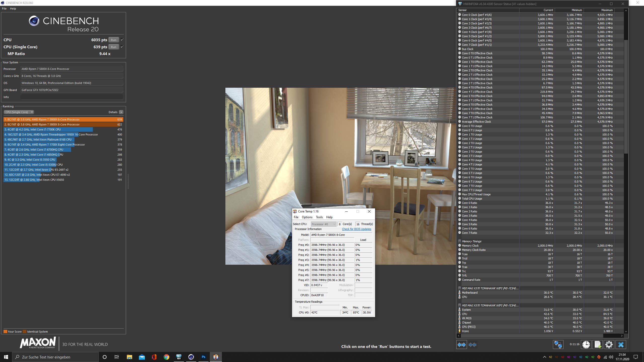Open the Core Temp Help menu
The height and width of the screenshot is (362, 644).
click(x=329, y=217)
